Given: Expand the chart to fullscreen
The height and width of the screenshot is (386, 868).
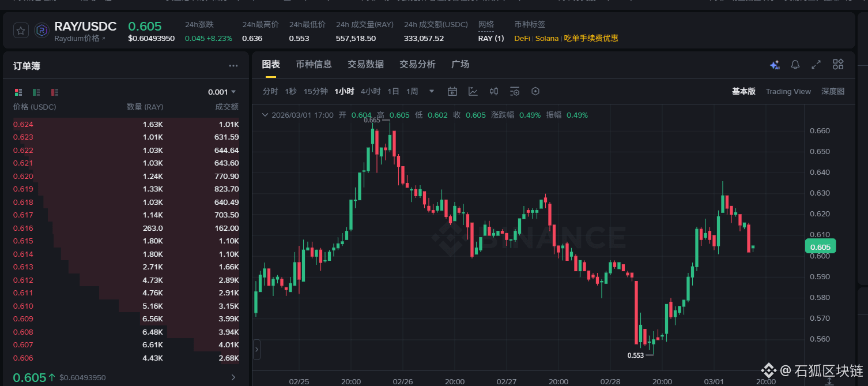Looking at the screenshot, I should [816, 65].
